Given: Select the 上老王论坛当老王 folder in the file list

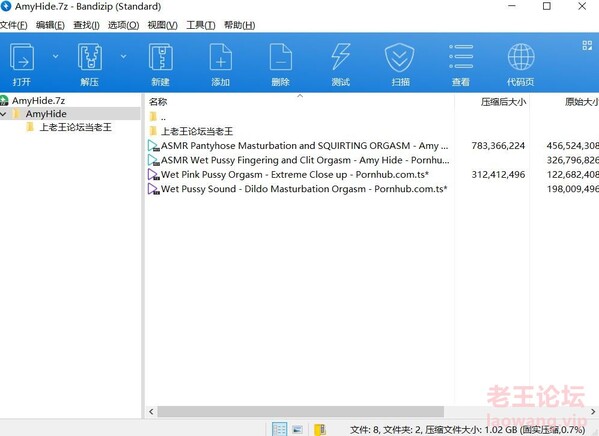Looking at the screenshot, I should coord(197,131).
